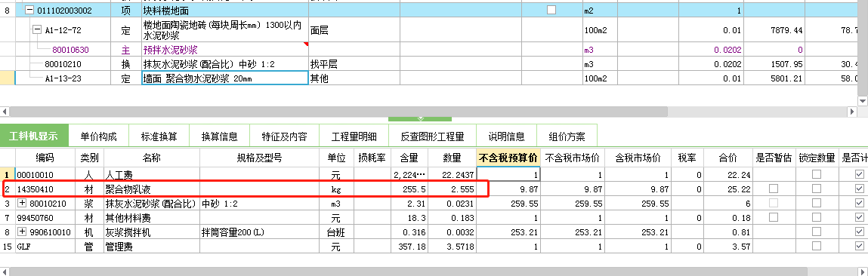Open the 组价方案 tab

[x=567, y=136]
